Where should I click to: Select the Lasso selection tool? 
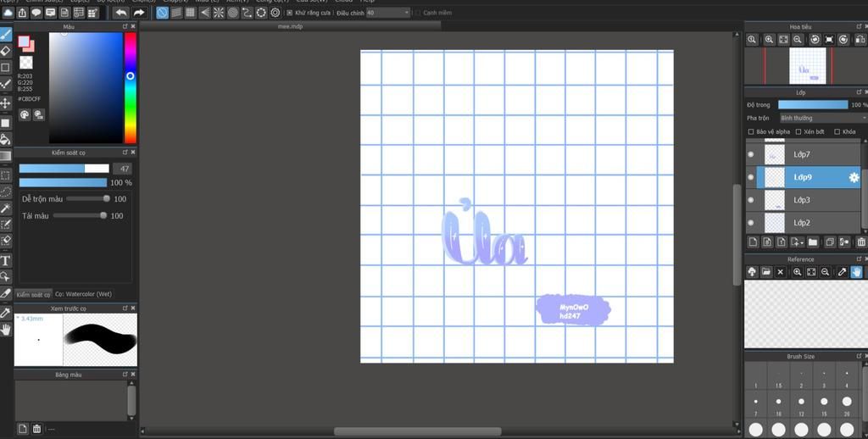[6, 192]
